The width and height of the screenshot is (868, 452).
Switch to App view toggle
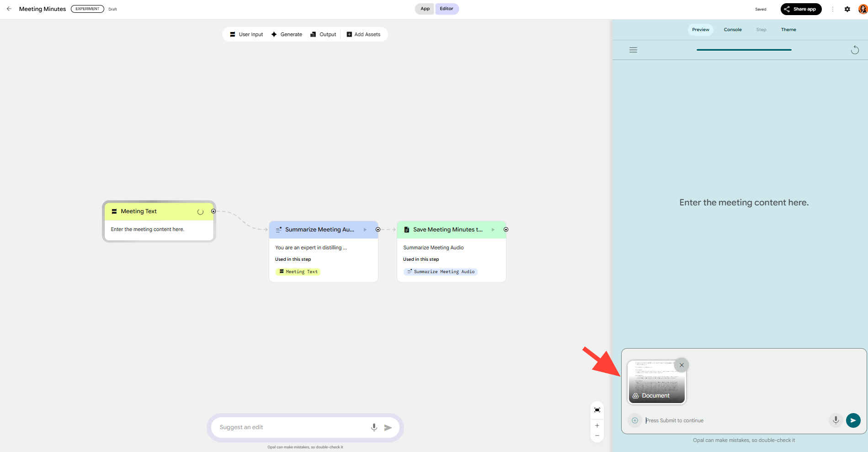click(425, 9)
